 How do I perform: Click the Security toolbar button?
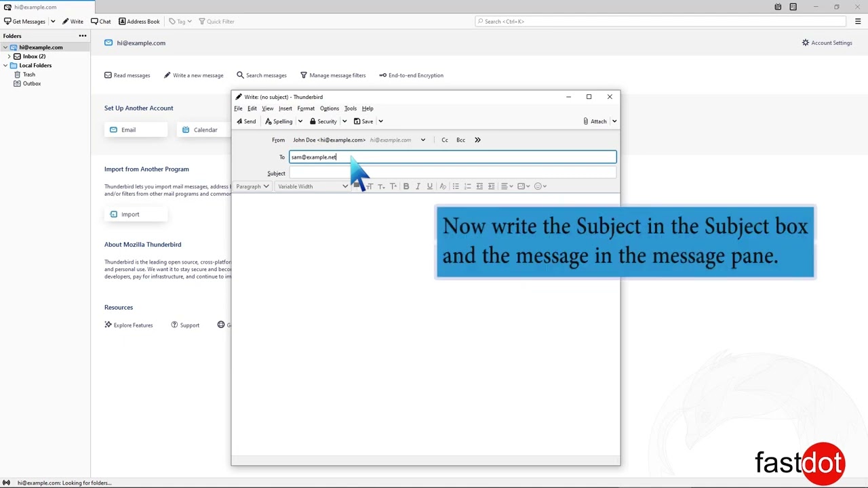point(323,121)
